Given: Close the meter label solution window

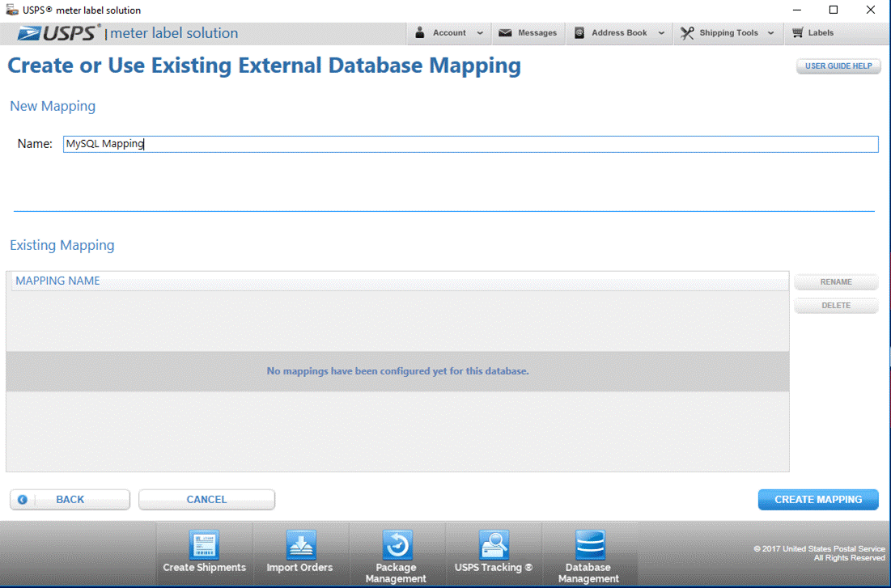Looking at the screenshot, I should coord(871,10).
